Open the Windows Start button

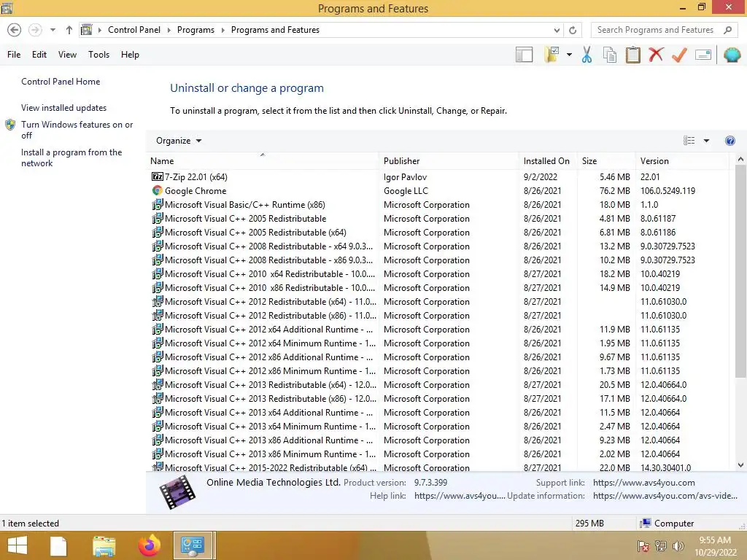[18, 545]
